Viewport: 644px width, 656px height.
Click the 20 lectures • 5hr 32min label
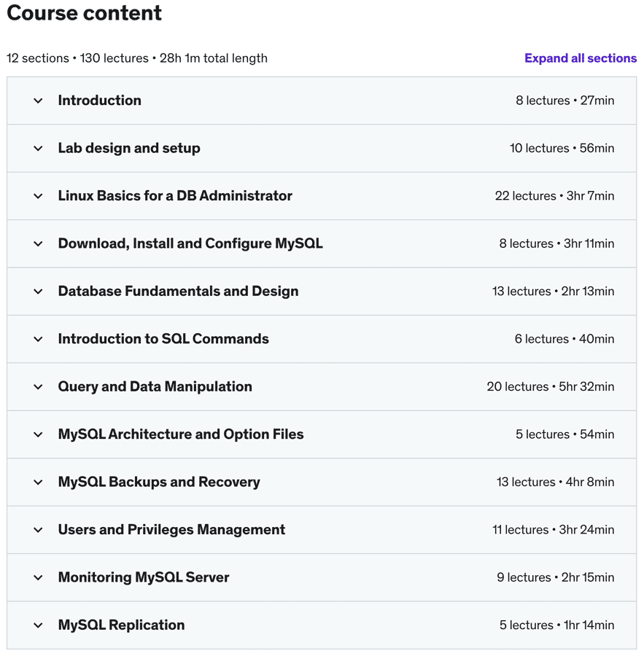[550, 386]
